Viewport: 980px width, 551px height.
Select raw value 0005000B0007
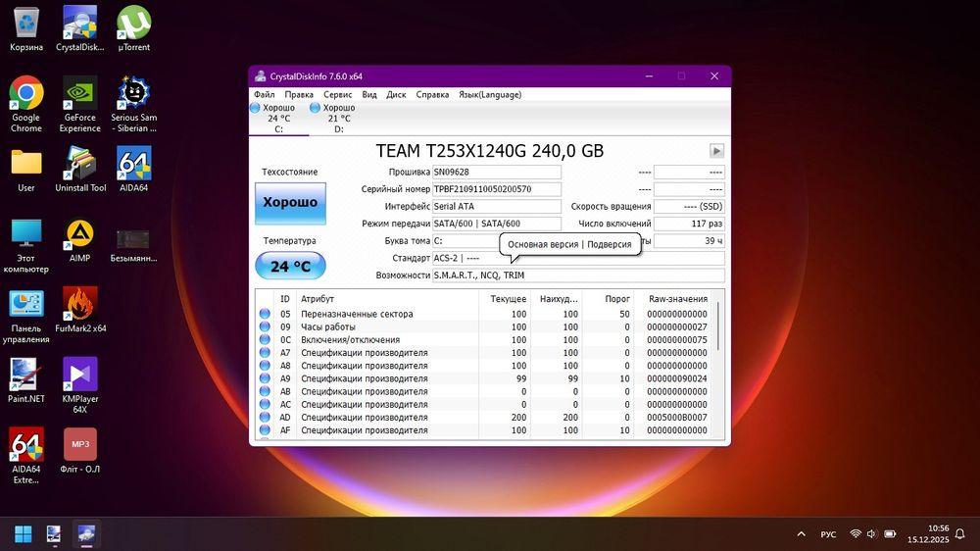click(x=677, y=417)
